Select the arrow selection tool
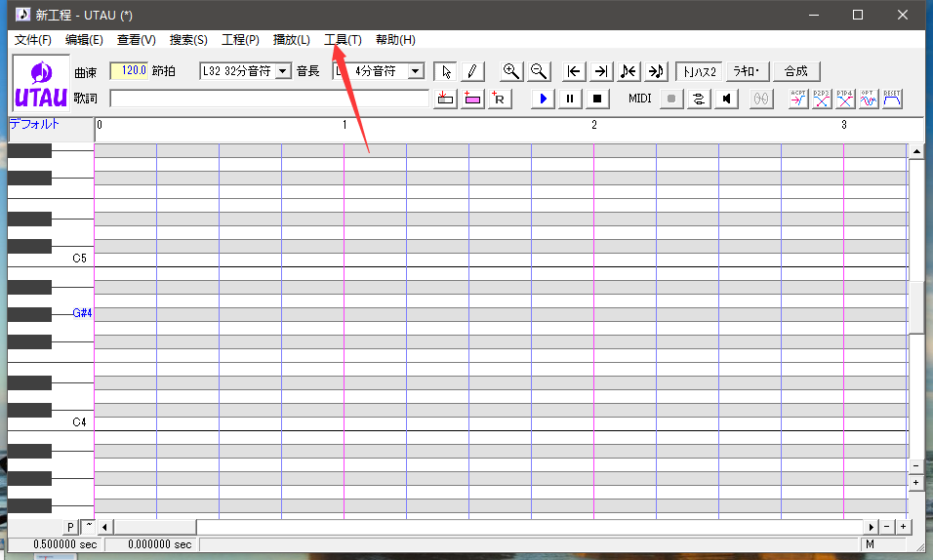This screenshot has height=560, width=933. pyautogui.click(x=446, y=71)
